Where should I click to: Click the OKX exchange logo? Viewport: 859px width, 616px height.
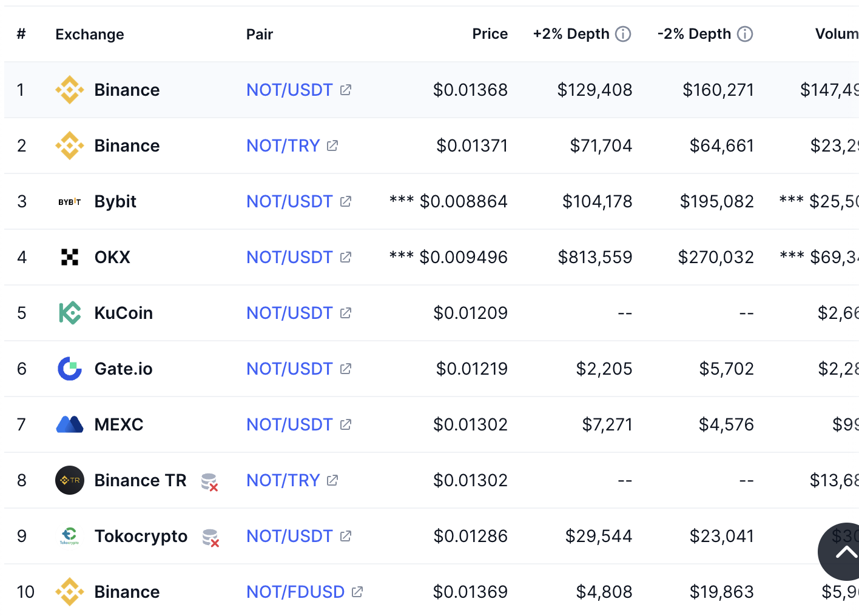(70, 258)
